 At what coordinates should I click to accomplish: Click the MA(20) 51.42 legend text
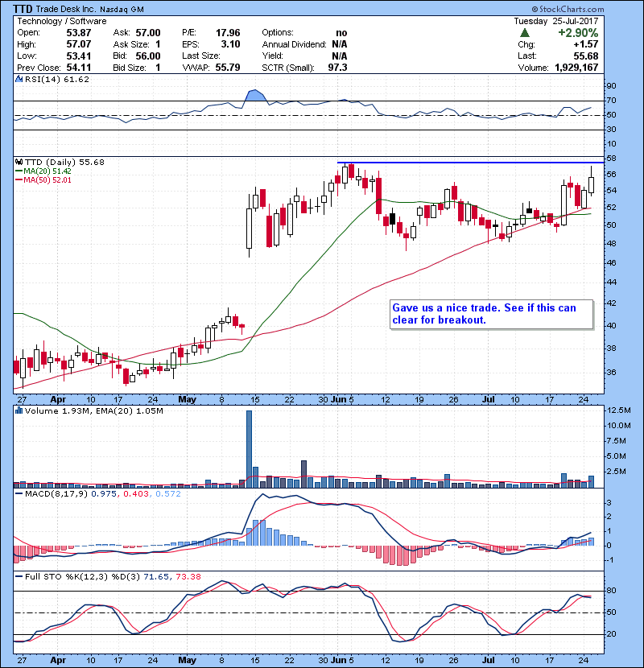click(x=47, y=171)
